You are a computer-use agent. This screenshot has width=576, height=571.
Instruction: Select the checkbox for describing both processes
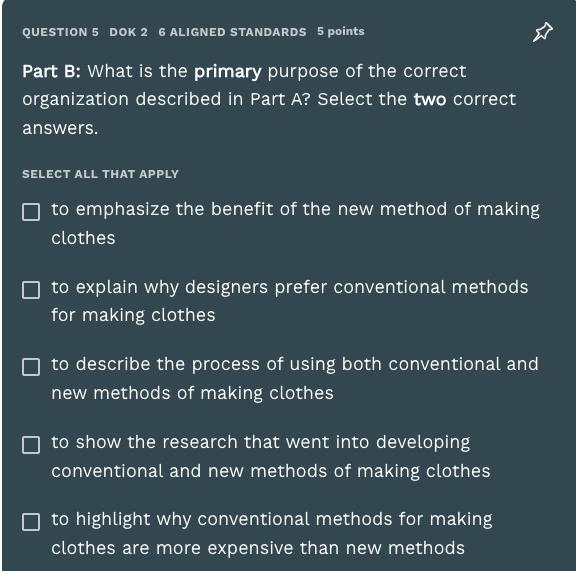point(31,367)
